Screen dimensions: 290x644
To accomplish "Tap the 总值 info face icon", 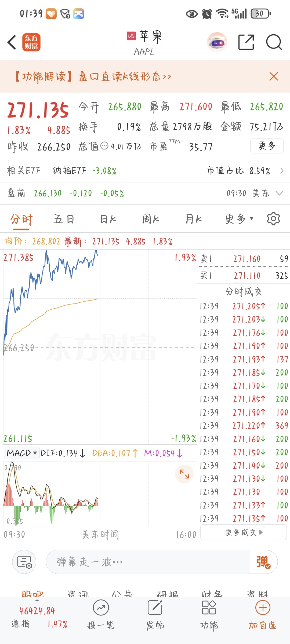I will pos(104,146).
